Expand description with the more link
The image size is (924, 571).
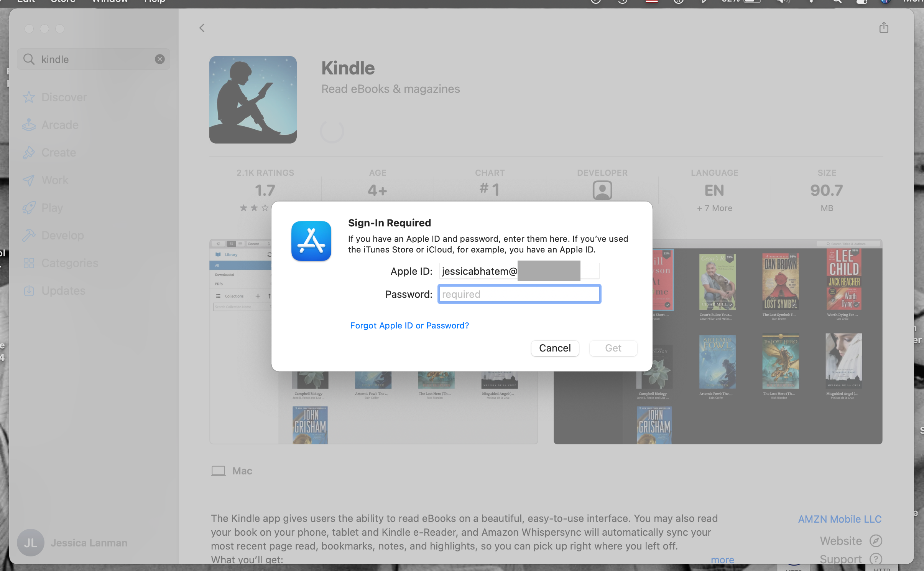(x=722, y=559)
